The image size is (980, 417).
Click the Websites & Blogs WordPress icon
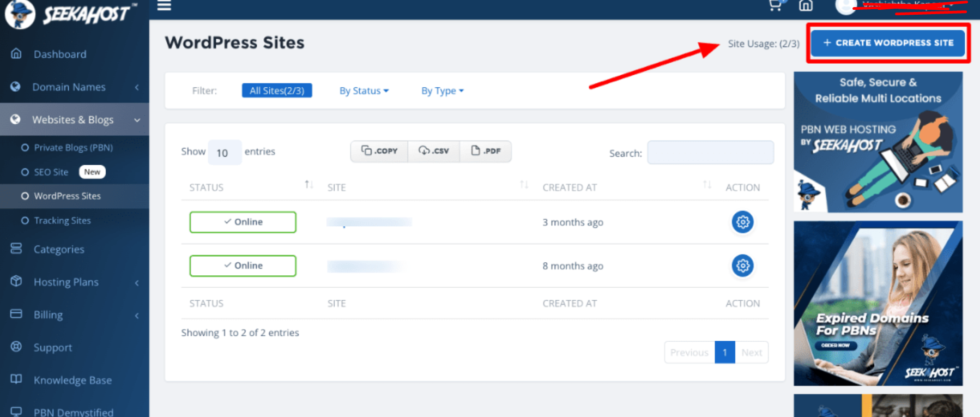point(16,119)
